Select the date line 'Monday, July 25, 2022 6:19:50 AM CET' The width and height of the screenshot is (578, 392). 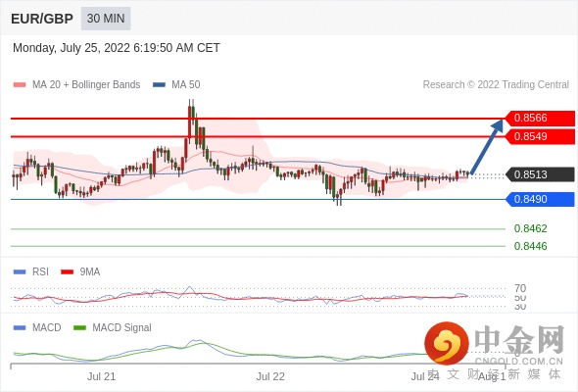coord(117,48)
